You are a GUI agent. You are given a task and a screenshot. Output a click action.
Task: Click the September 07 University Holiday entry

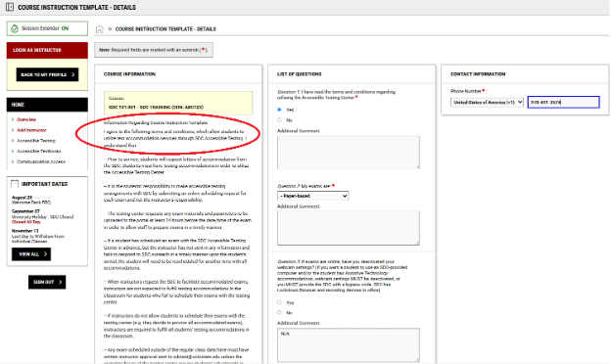click(x=42, y=216)
